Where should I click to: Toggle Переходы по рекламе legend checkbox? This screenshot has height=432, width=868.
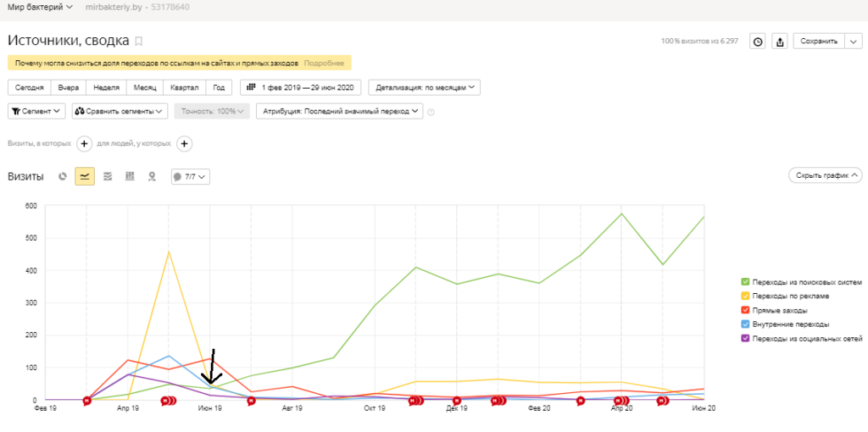[745, 296]
